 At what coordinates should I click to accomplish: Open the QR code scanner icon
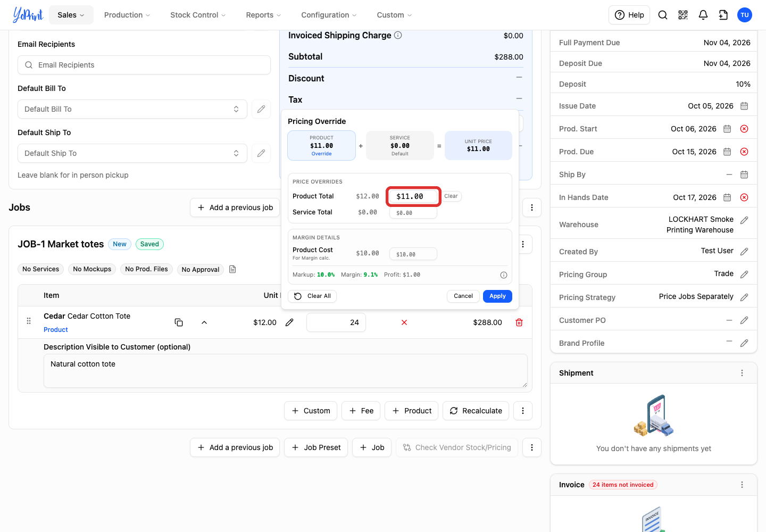tap(683, 15)
